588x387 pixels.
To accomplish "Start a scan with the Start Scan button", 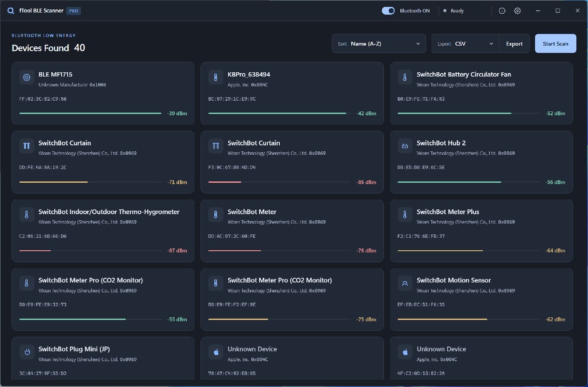I will (x=556, y=43).
